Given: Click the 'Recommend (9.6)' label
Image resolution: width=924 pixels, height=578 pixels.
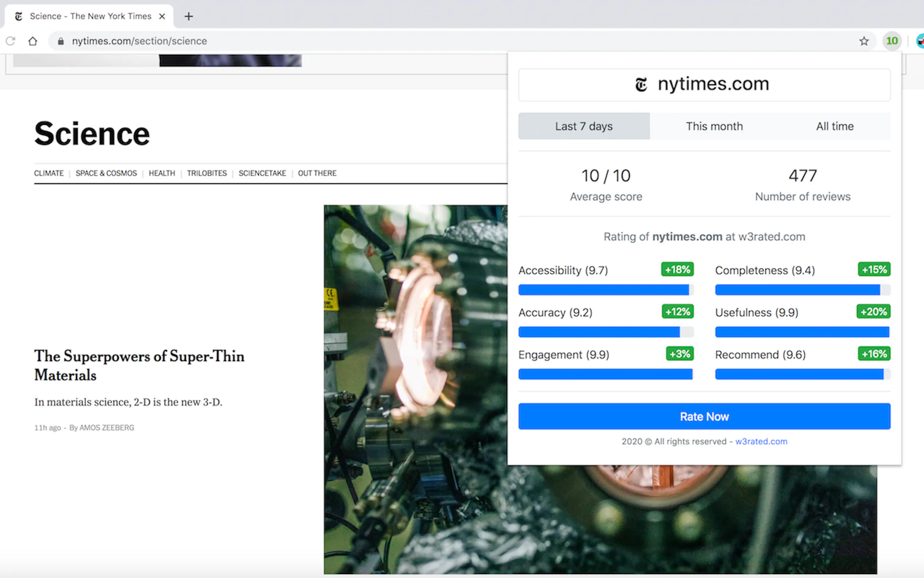Looking at the screenshot, I should click(x=760, y=355).
